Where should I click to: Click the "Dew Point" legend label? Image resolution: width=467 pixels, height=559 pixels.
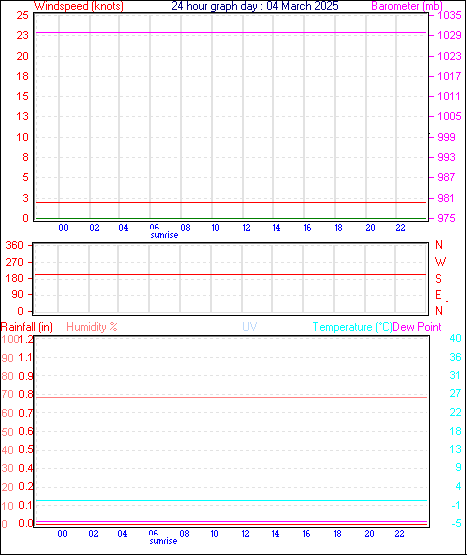(x=417, y=327)
